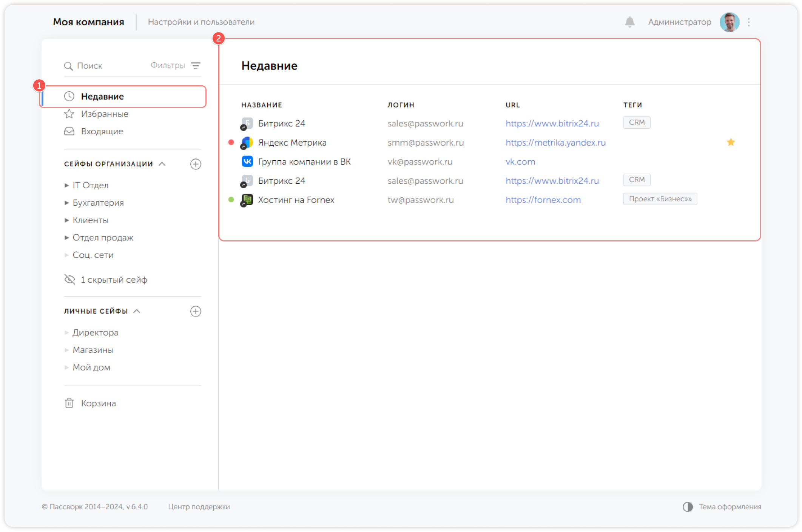Add a new personal vault with plus icon
802x532 pixels.
tap(196, 311)
